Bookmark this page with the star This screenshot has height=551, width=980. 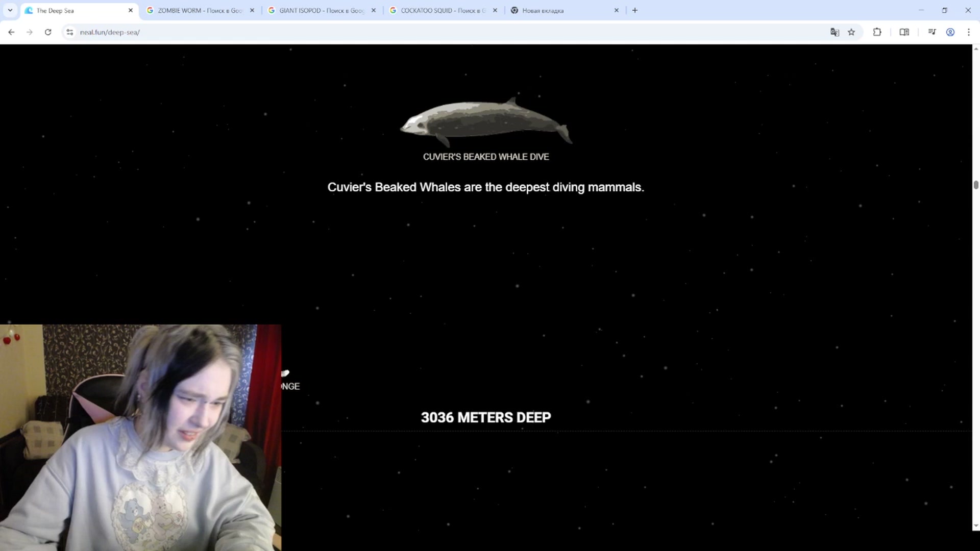tap(851, 32)
